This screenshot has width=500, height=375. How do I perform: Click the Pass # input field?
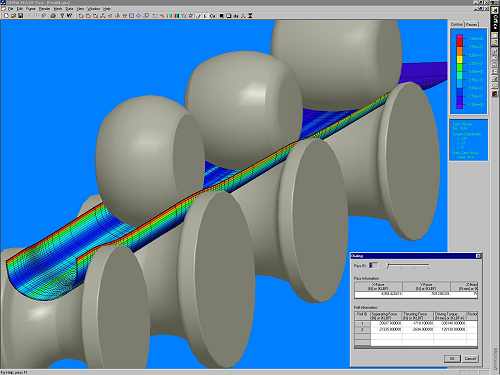click(373, 266)
